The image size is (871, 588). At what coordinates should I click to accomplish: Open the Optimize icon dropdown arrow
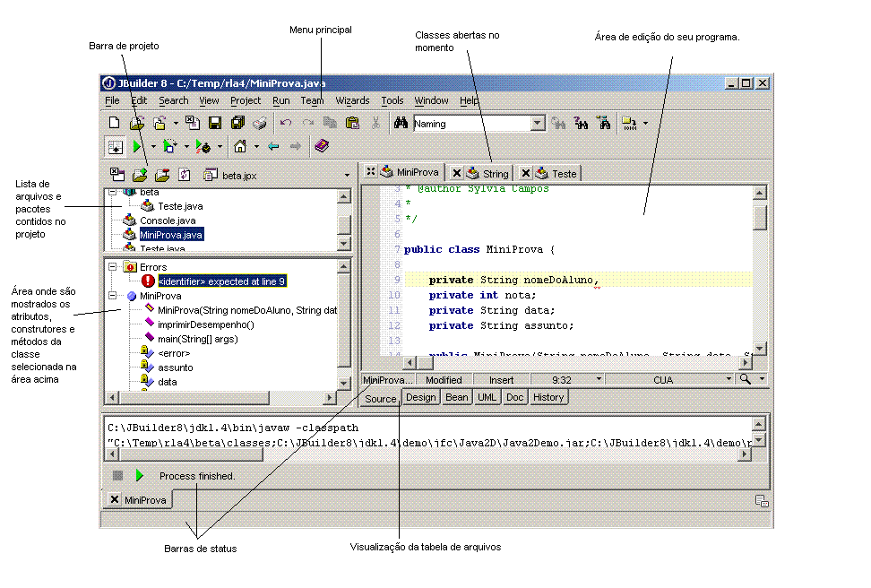(x=220, y=147)
